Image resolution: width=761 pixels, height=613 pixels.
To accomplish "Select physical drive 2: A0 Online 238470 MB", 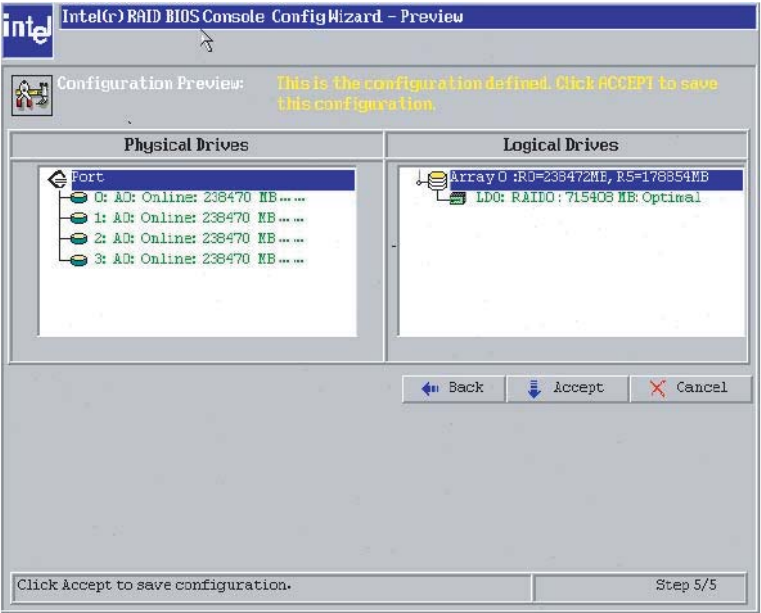I will (x=199, y=238).
